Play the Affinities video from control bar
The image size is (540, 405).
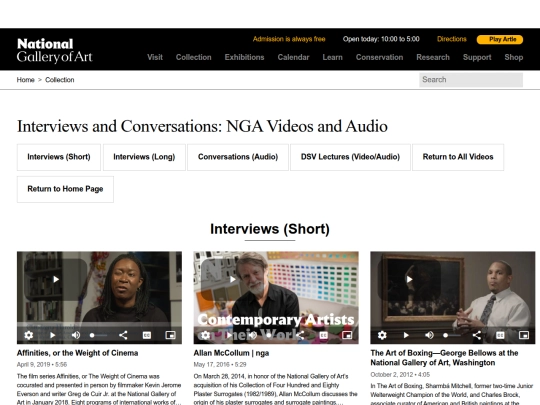(52, 335)
